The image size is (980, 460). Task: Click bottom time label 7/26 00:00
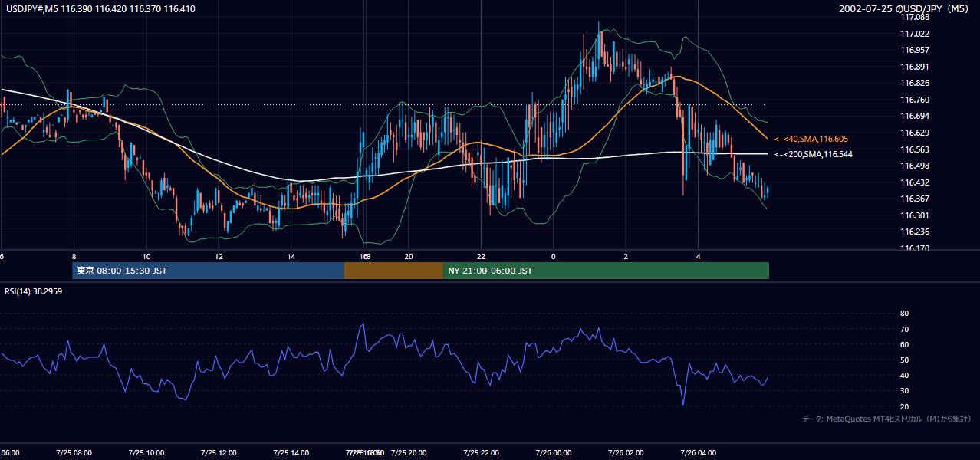(553, 452)
